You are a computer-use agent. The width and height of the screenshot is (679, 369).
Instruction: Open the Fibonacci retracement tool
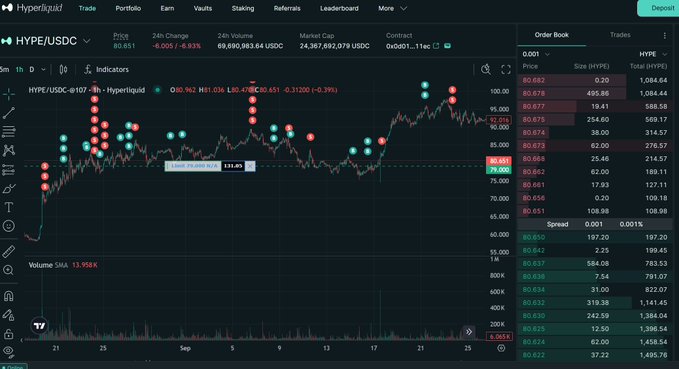coord(9,131)
